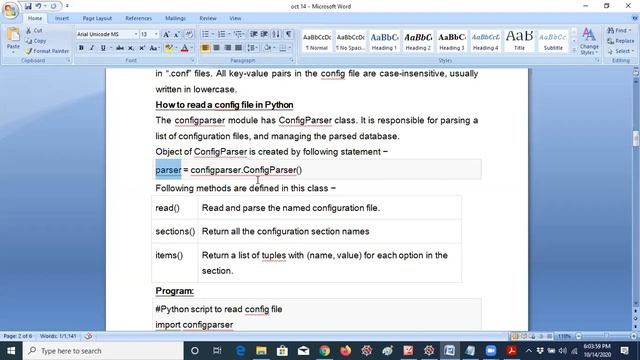Open Firefox from the taskbar

(346, 351)
